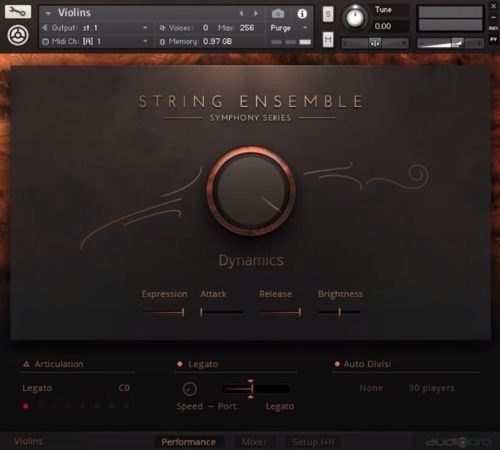Click the Memory usage icon
Viewport: 500px width, 450px height.
[x=162, y=42]
